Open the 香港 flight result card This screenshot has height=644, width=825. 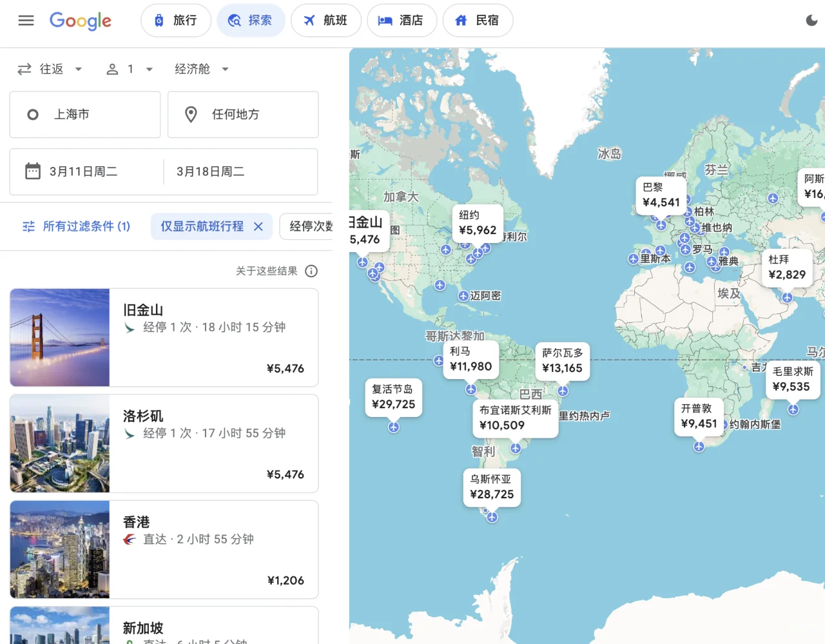click(164, 549)
